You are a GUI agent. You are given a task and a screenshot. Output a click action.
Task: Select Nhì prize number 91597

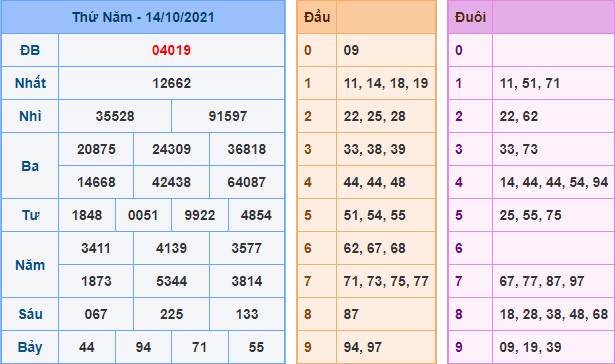(228, 116)
